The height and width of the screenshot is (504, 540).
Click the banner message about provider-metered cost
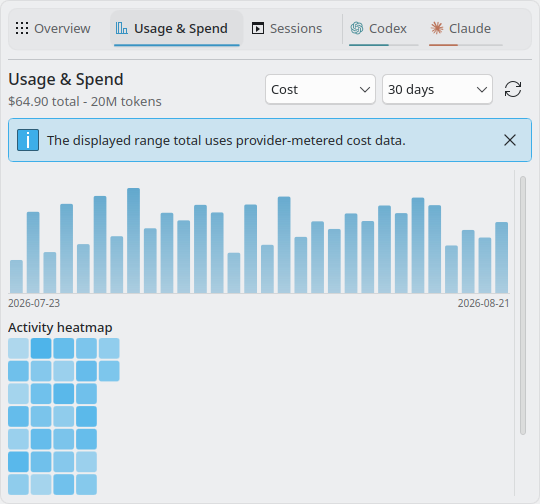click(226, 140)
